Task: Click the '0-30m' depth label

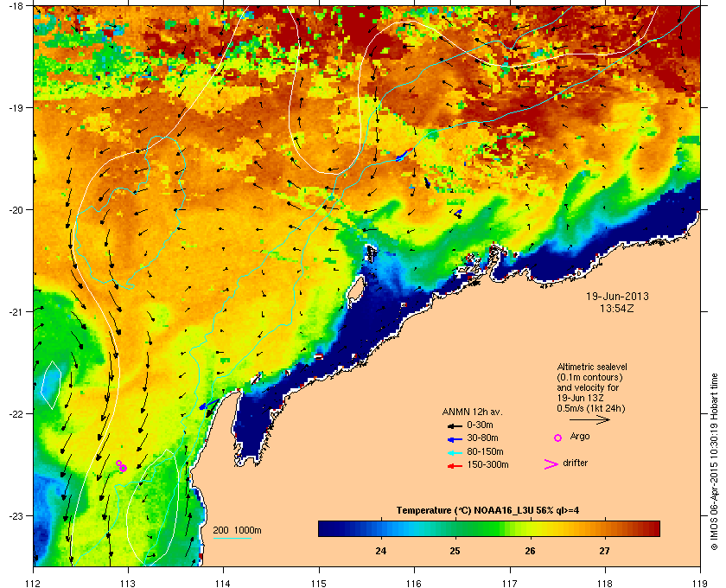Action: point(480,425)
